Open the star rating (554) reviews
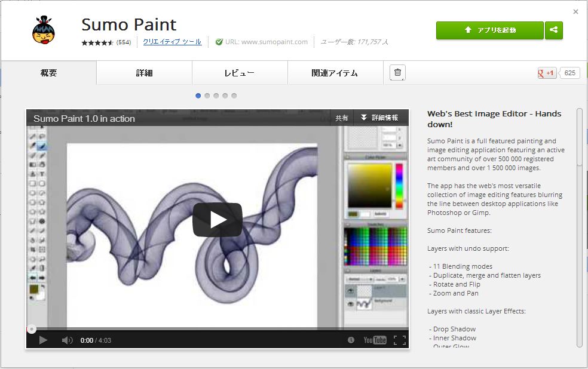Viewport: 588px width, 369px height. 106,42
